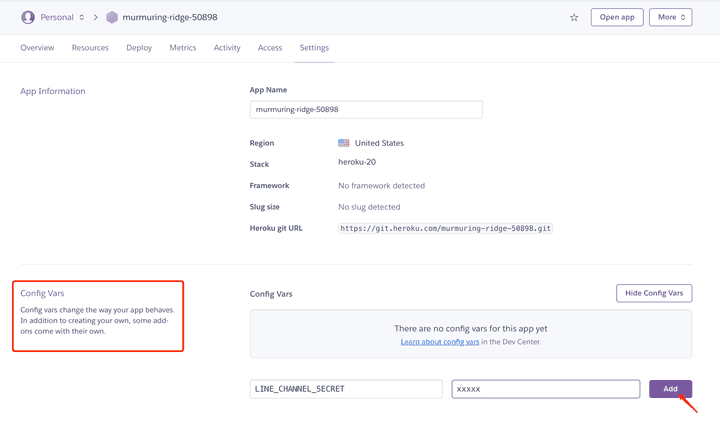Expand the Personal account switcher

(62, 17)
